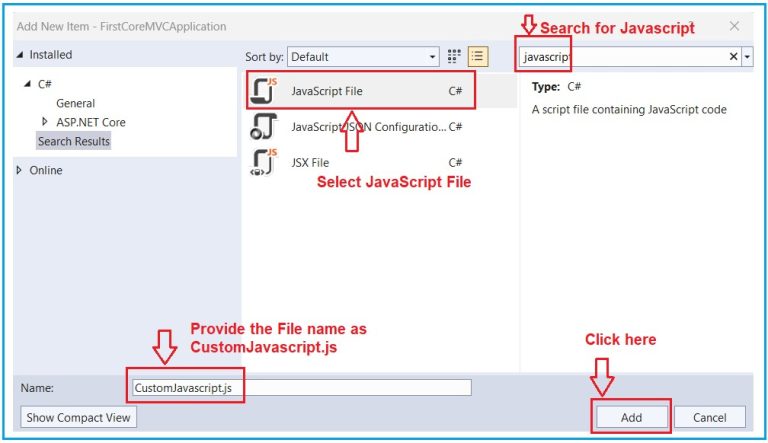
Task: Select General under C#
Action: pyautogui.click(x=75, y=103)
